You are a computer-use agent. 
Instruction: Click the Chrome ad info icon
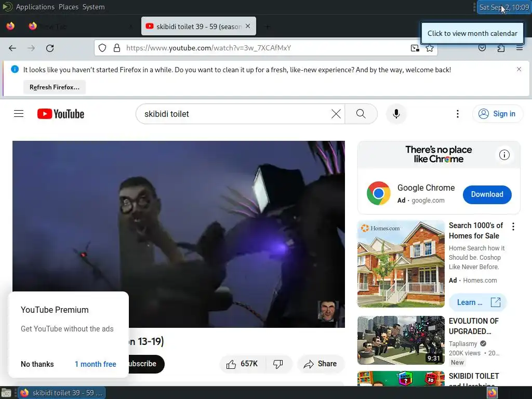[504, 155]
